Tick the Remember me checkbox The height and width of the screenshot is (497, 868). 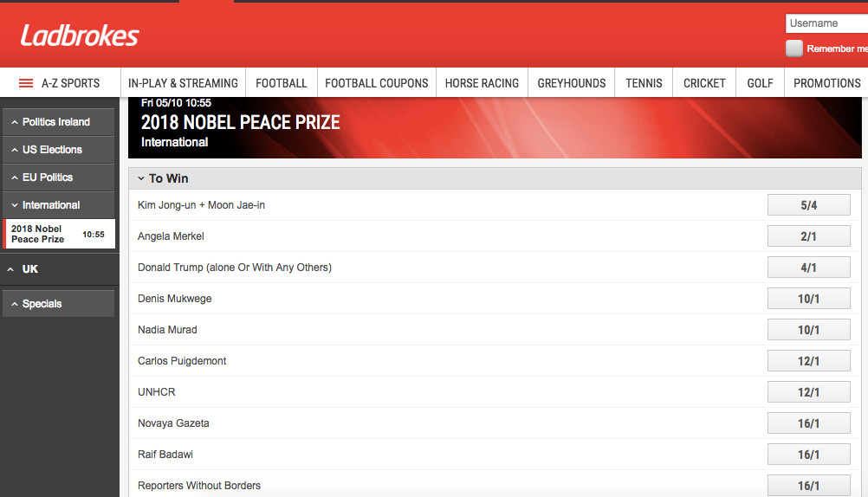pos(794,48)
